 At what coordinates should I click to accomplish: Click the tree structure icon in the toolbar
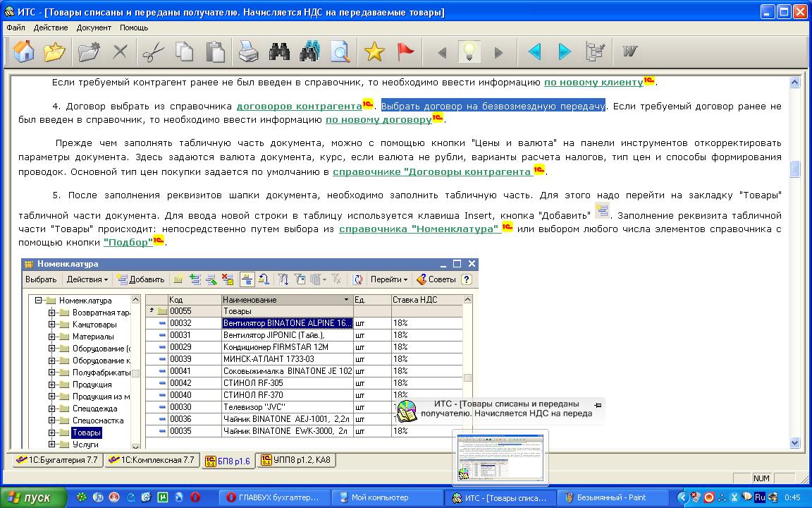pos(596,52)
